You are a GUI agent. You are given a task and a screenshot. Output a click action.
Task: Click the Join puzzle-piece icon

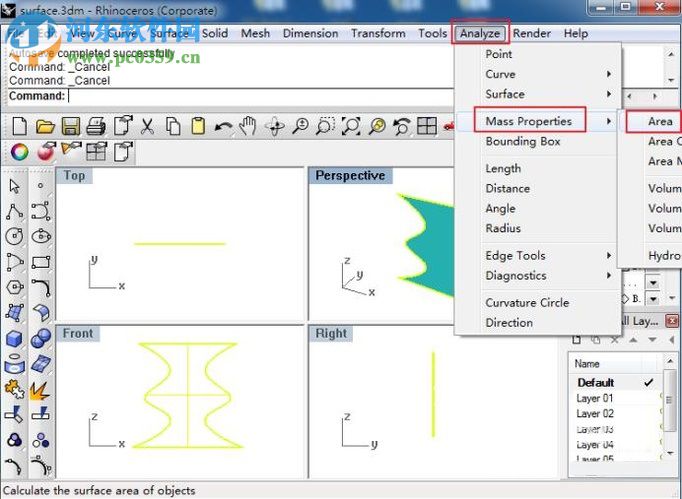pyautogui.click(x=14, y=389)
